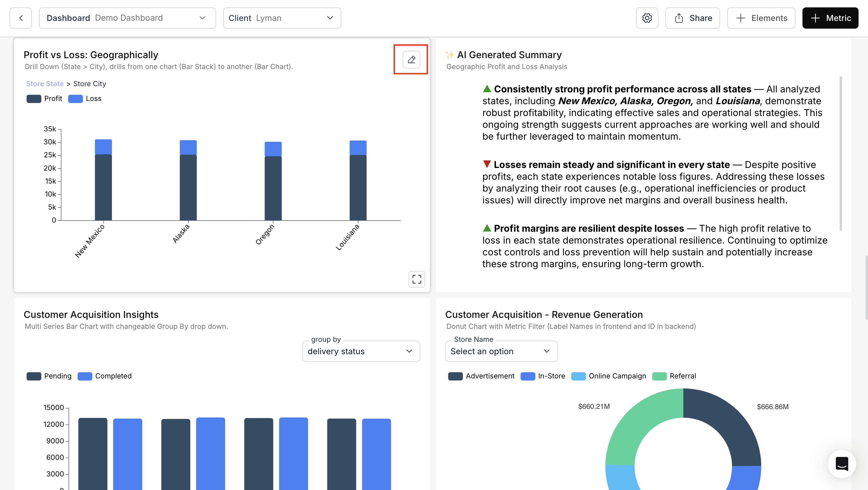This screenshot has height=490, width=868.
Task: Toggle Referral legend in donut chart
Action: (x=674, y=376)
